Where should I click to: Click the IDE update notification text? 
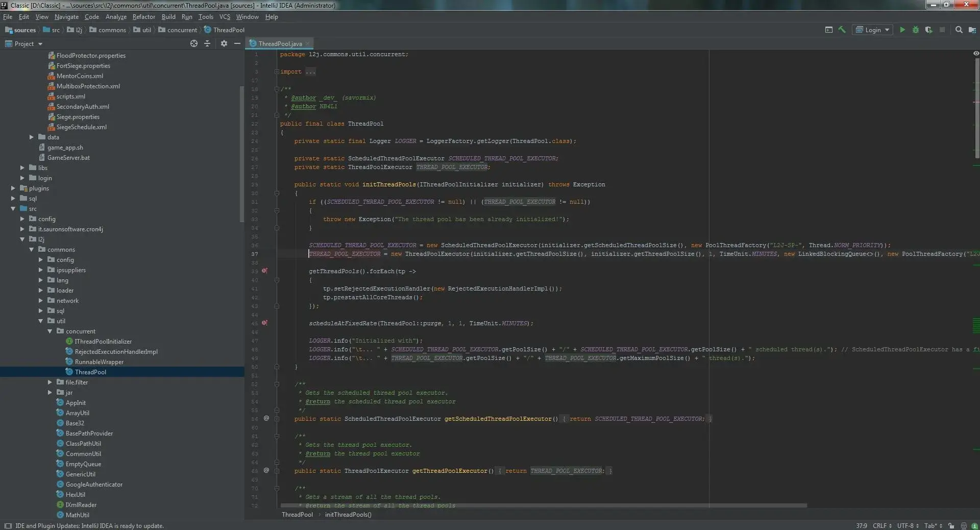pos(89,525)
